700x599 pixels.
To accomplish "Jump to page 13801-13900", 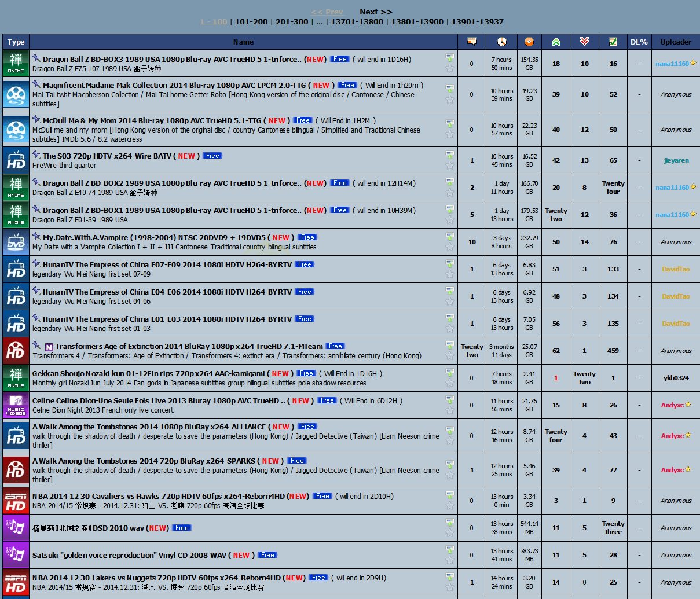I will 417,21.
